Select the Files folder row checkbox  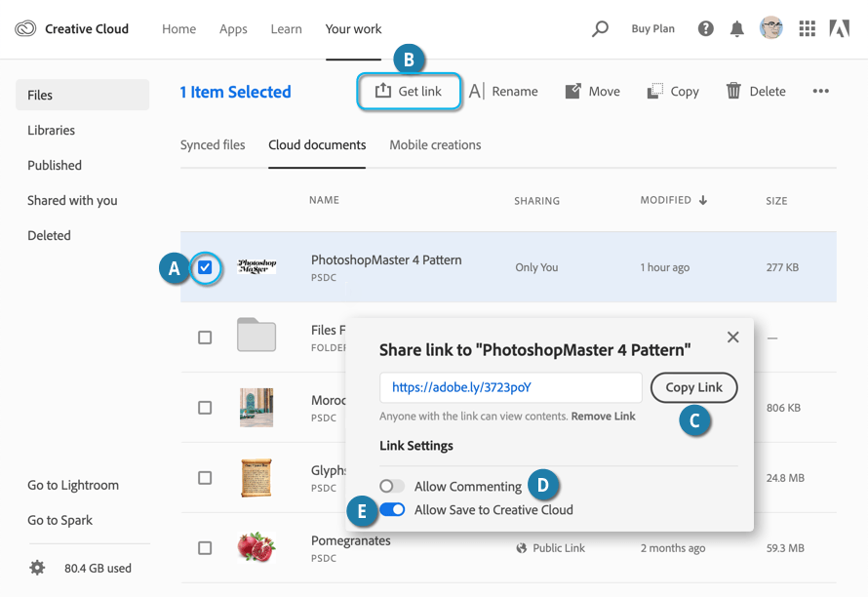point(205,338)
